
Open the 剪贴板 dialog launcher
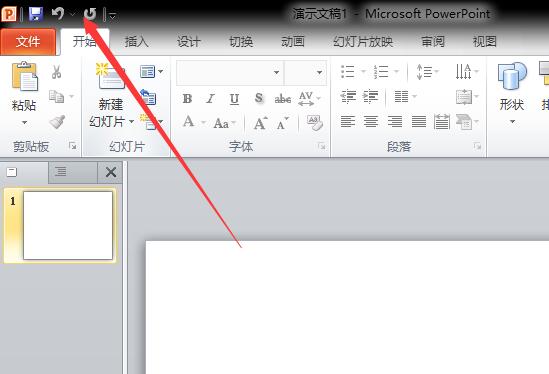(x=72, y=146)
